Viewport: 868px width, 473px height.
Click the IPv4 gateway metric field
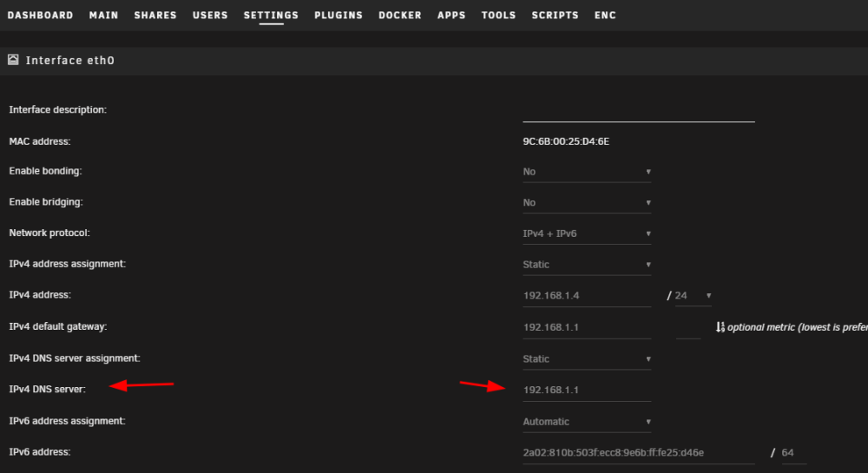(688, 327)
